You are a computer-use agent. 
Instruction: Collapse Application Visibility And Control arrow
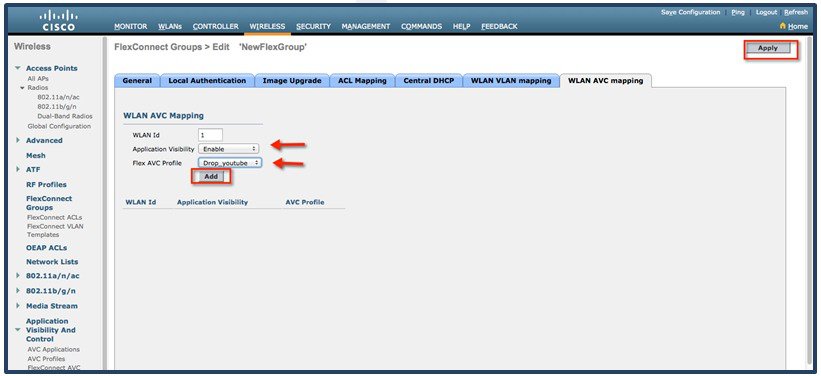coord(18,330)
